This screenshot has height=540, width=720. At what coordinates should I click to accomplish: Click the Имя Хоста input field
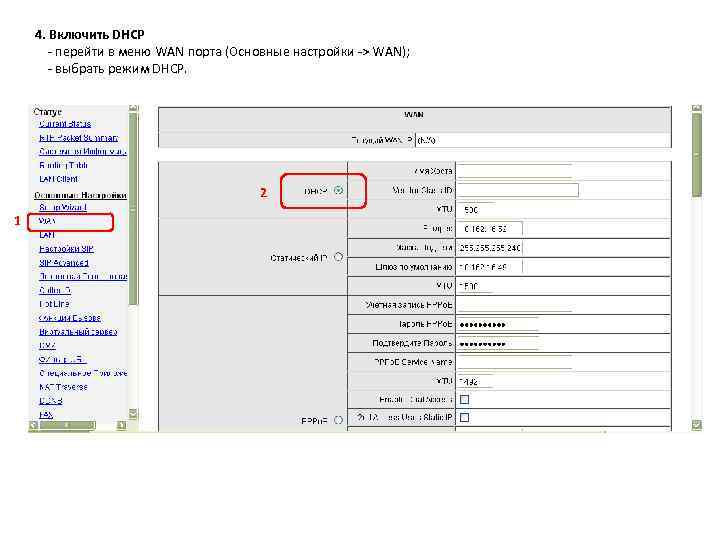coord(514,171)
